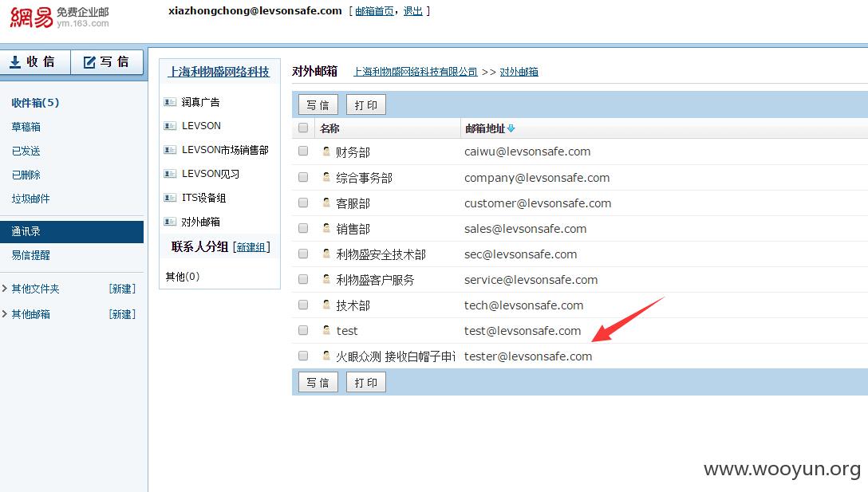This screenshot has height=492, width=868.
Task: Check the box for tester@levsonsafe.com row
Action: tap(303, 356)
